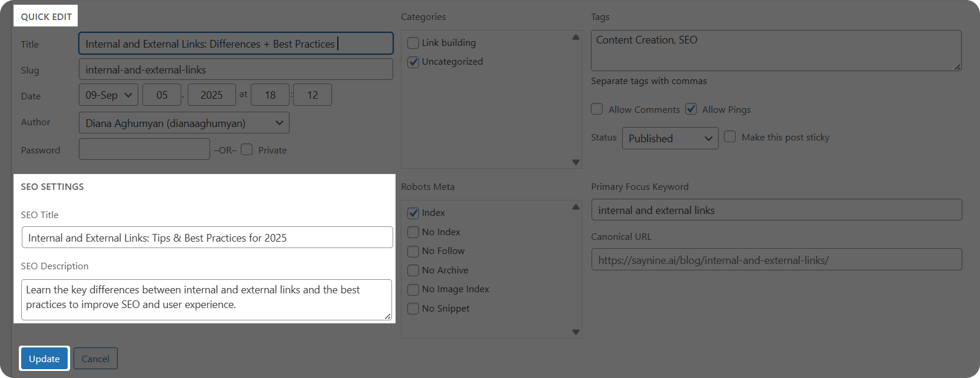Enable Allow Comments checkbox
The image size is (980, 378).
point(597,109)
